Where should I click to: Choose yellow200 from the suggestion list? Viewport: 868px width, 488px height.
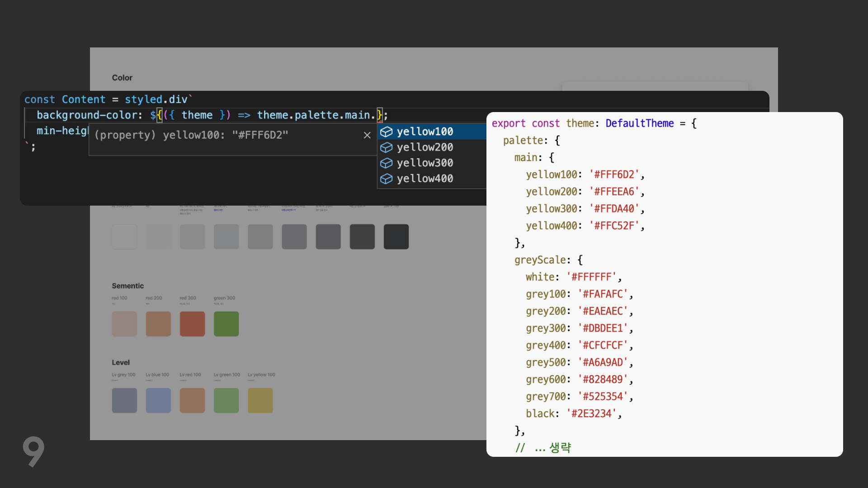tap(425, 147)
